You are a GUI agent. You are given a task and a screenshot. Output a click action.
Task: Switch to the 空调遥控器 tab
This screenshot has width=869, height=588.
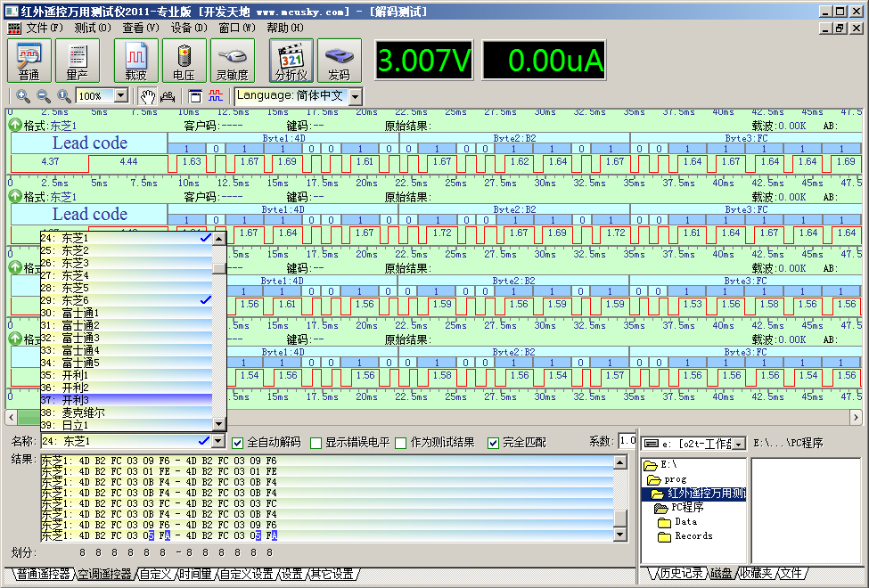click(x=104, y=575)
